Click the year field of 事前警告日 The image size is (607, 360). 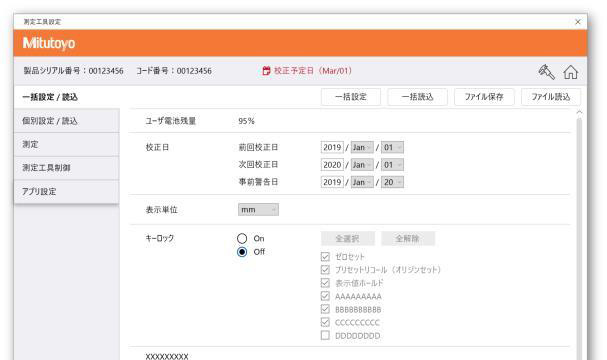tap(332, 182)
